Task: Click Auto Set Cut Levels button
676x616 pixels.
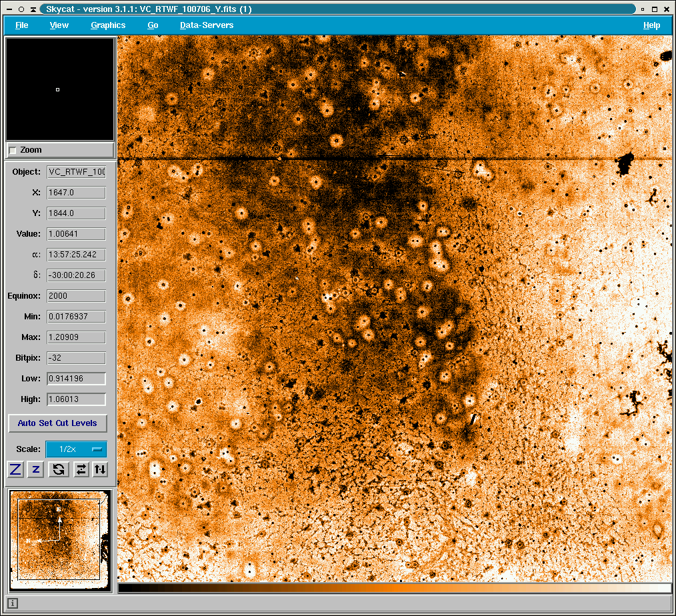Action: (57, 423)
